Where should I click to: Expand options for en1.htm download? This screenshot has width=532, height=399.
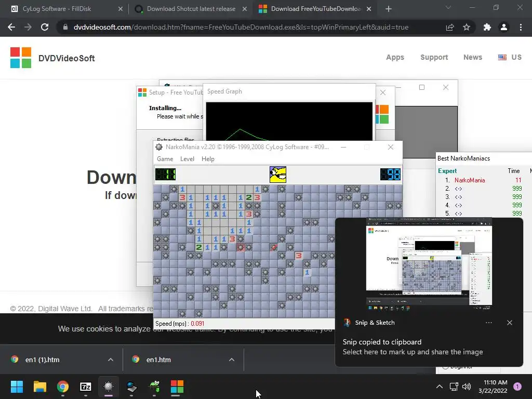tap(231, 360)
